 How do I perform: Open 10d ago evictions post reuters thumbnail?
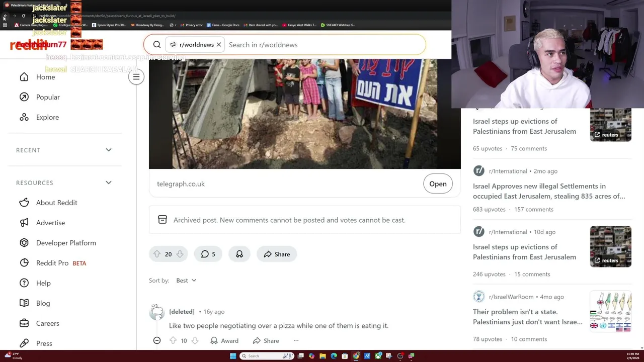click(x=610, y=246)
